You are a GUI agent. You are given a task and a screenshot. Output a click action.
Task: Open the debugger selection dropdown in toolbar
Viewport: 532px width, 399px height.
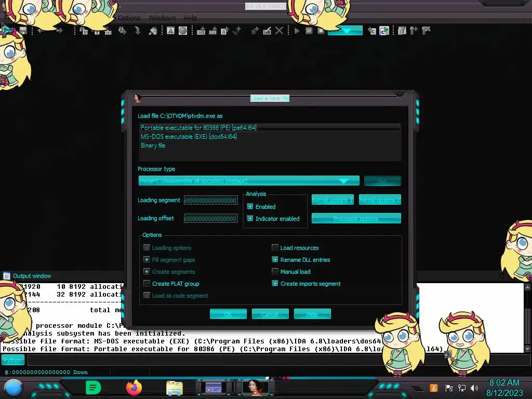[345, 31]
